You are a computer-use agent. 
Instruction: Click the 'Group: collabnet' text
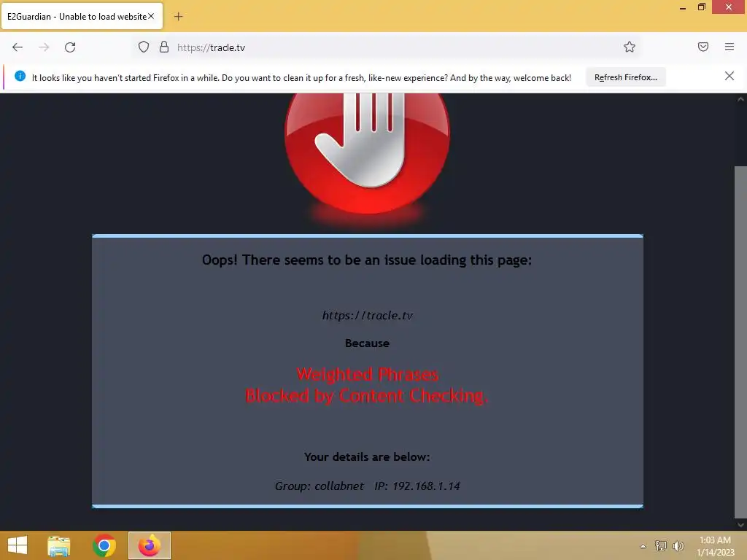(x=320, y=486)
